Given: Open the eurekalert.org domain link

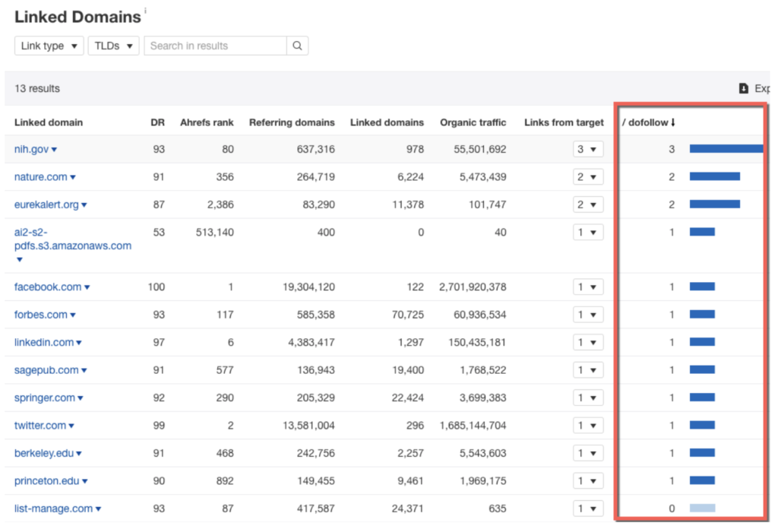Looking at the screenshot, I should click(x=46, y=205).
